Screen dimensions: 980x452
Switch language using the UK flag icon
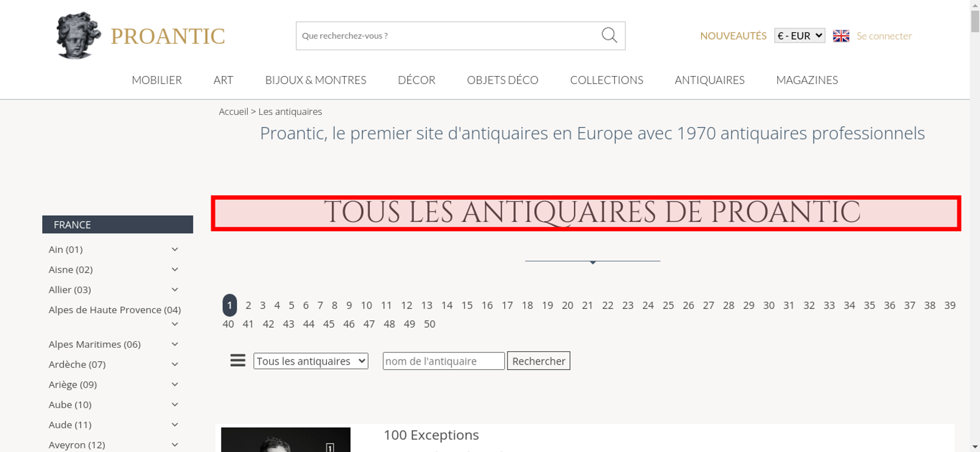[841, 36]
